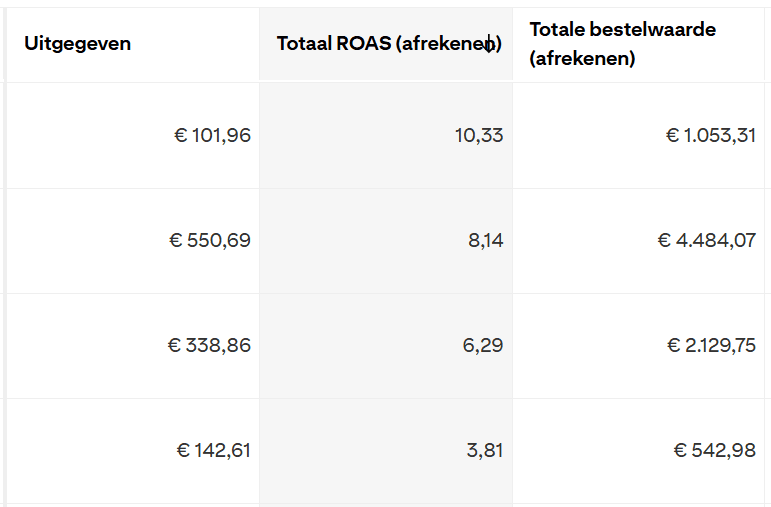The width and height of the screenshot is (771, 507).
Task: Click the partially visible ROAS cell below 3,81
Action: point(386,505)
